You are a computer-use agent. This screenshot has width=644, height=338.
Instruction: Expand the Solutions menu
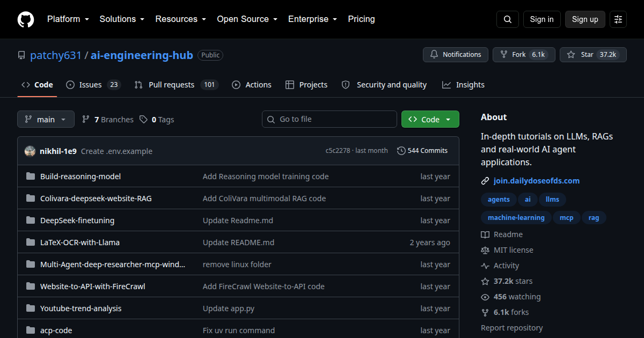[122, 19]
